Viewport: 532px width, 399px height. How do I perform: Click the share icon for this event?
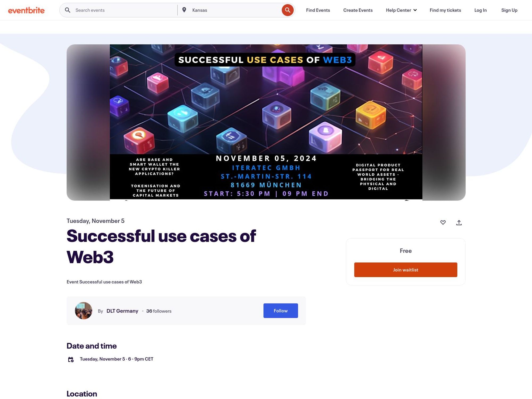click(x=459, y=223)
